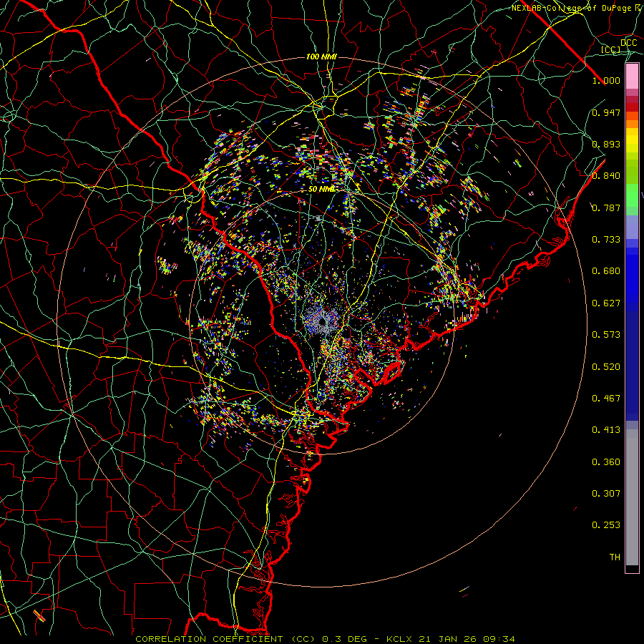Click the 0.893 value on color scale
This screenshot has width=644, height=644.
[x=606, y=144]
